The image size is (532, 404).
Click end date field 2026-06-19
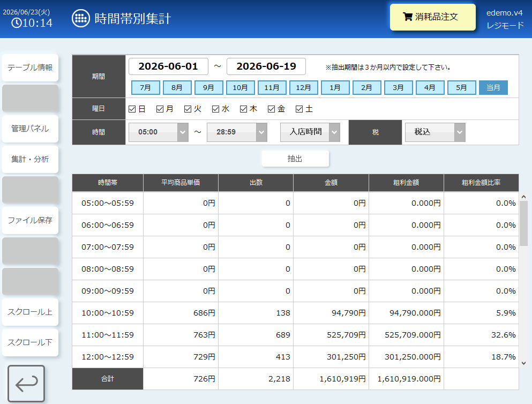point(266,66)
